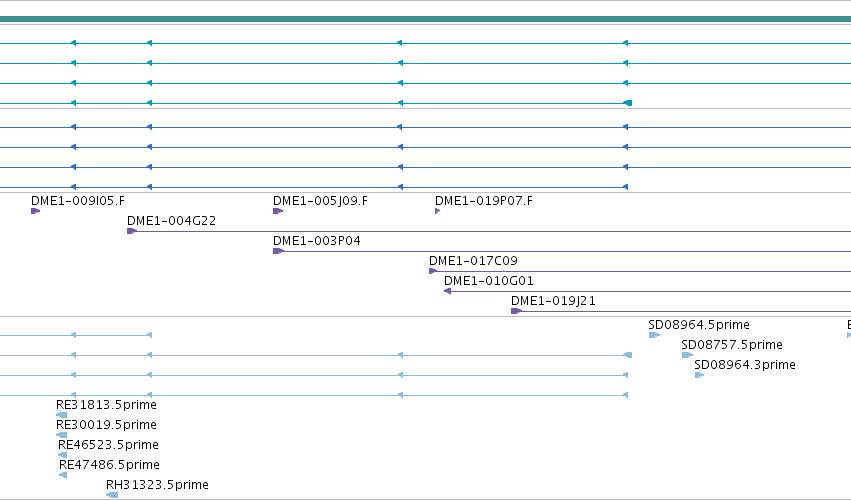Select the DME1-005J09.F feature label
The width and height of the screenshot is (851, 500).
click(x=320, y=201)
